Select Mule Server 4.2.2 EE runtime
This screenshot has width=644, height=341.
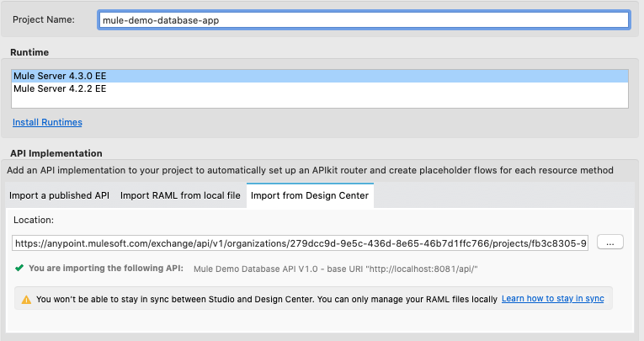point(60,88)
